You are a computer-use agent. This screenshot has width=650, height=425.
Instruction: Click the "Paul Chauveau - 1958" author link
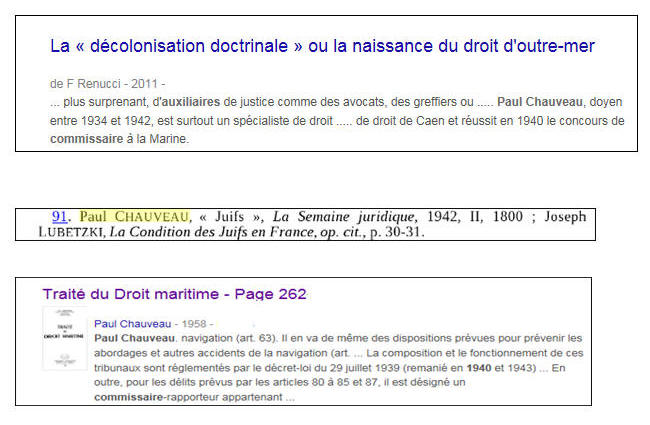coord(150,324)
